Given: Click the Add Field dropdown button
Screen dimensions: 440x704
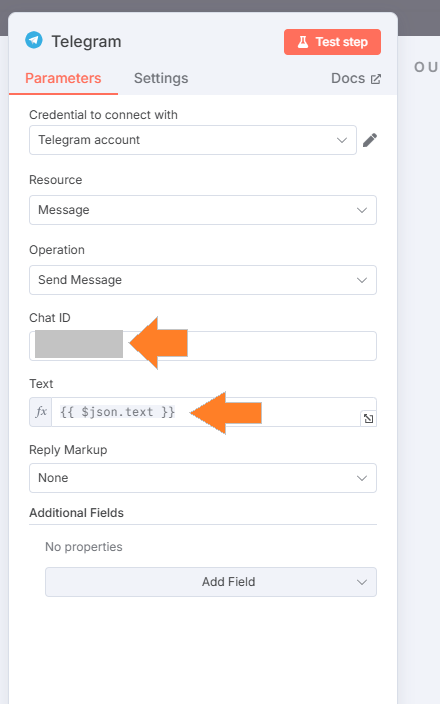Looking at the screenshot, I should tap(211, 582).
